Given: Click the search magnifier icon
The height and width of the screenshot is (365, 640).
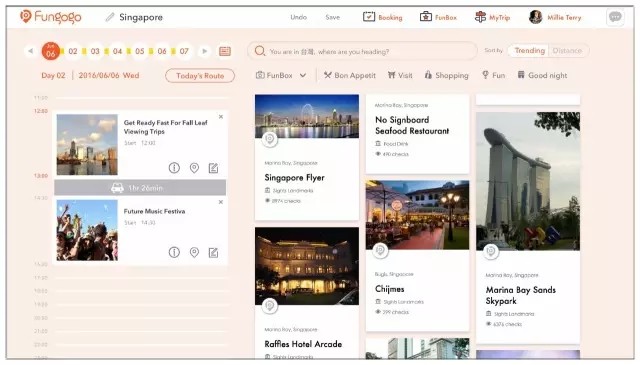Looking at the screenshot, I should coord(260,51).
